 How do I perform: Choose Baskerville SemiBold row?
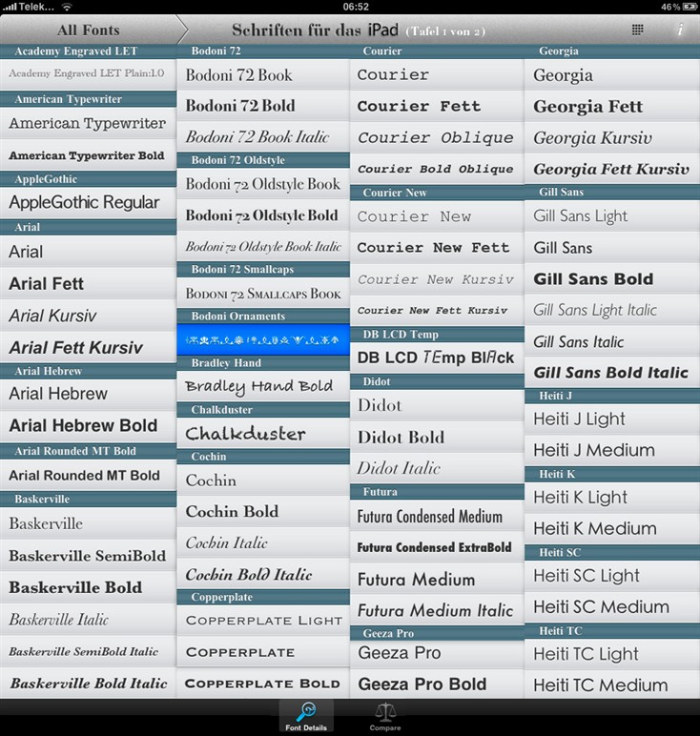click(x=89, y=556)
